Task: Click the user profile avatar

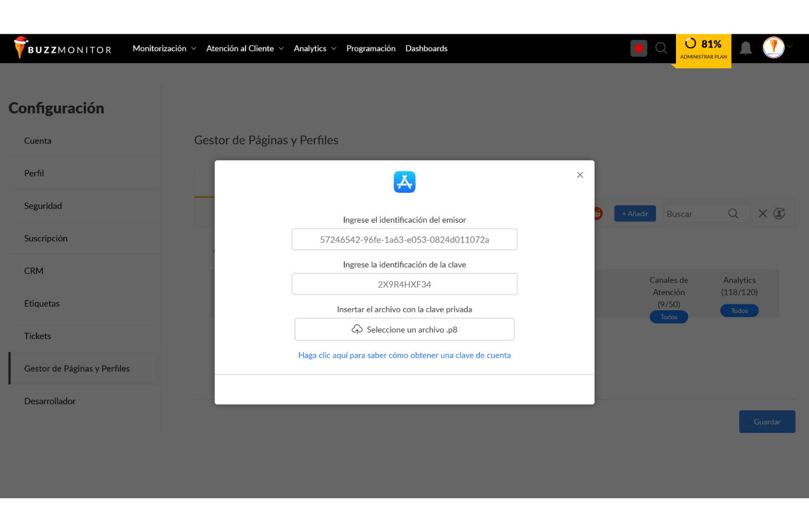Action: 774,48
